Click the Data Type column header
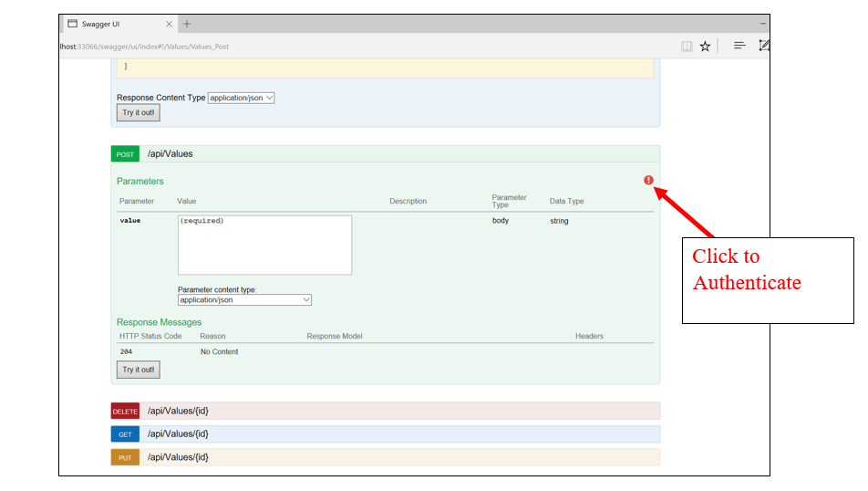Image resolution: width=868 pixels, height=491 pixels. pos(566,201)
